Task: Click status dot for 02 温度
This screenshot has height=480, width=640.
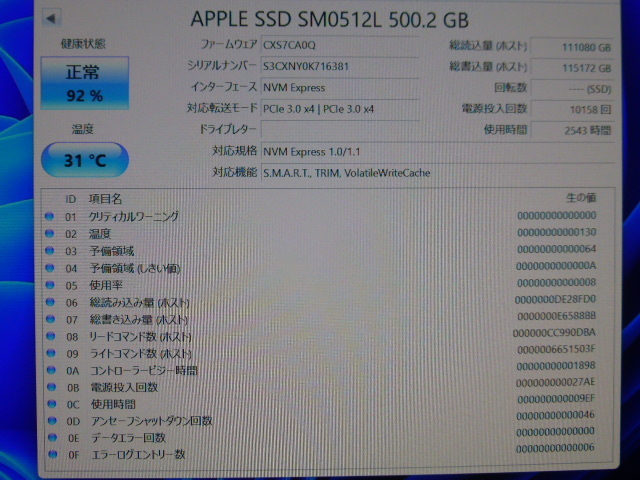Action: click(x=49, y=233)
